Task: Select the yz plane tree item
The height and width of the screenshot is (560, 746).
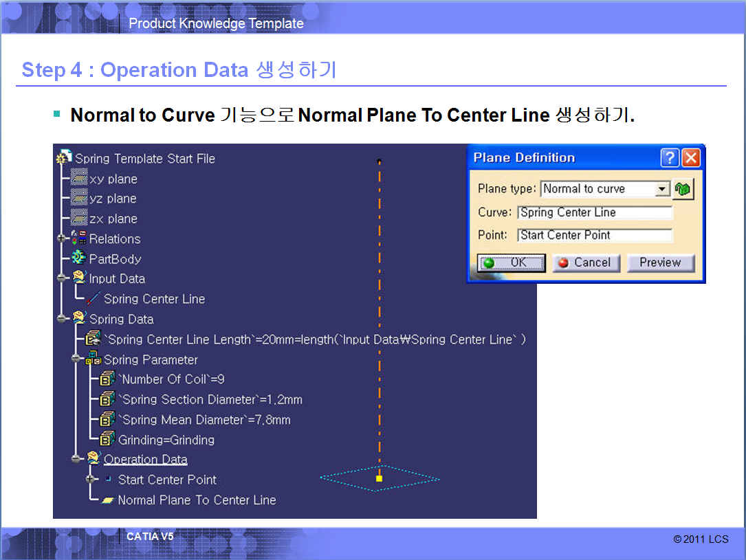Action: [x=113, y=199]
